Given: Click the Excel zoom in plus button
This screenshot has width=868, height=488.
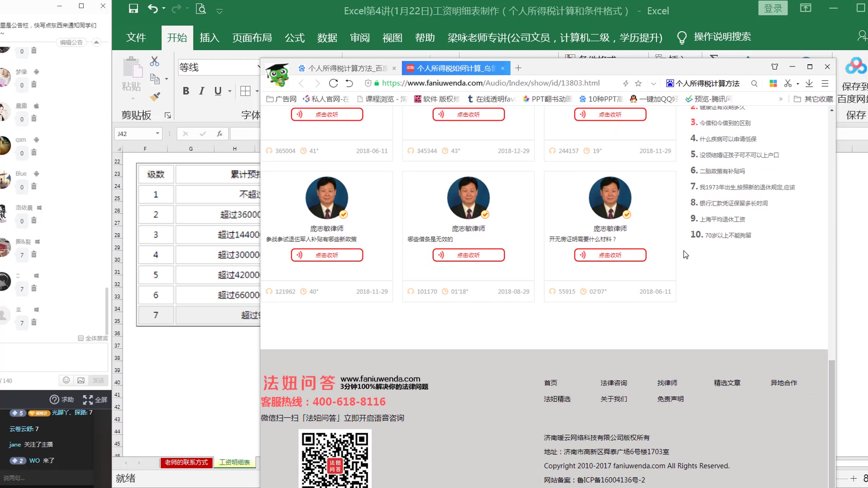Looking at the screenshot, I should point(853,479).
